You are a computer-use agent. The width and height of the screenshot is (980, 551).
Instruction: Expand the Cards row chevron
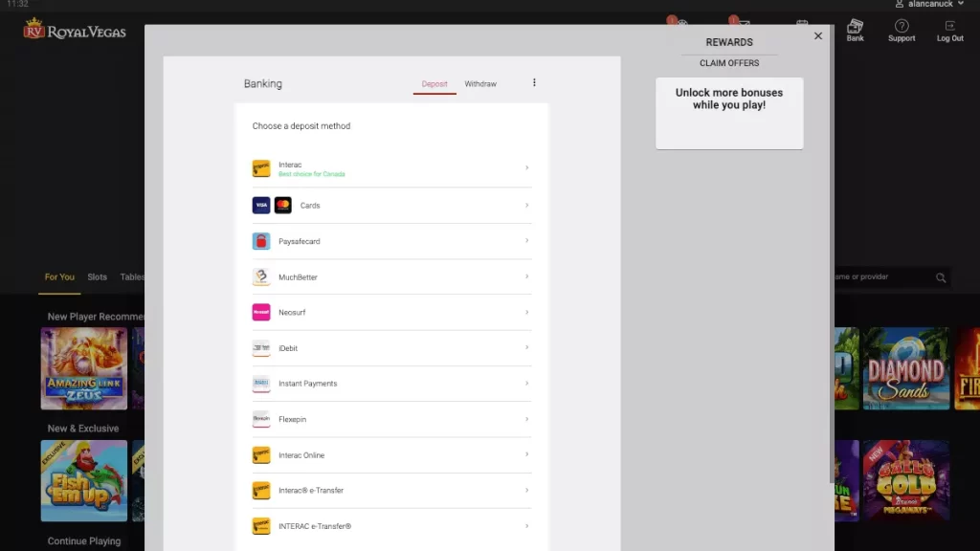tap(527, 205)
